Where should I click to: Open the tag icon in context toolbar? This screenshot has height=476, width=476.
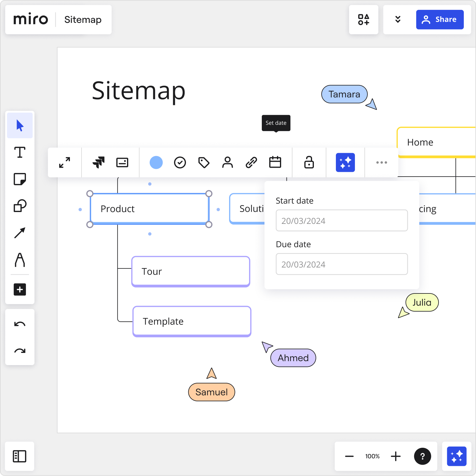click(x=204, y=163)
